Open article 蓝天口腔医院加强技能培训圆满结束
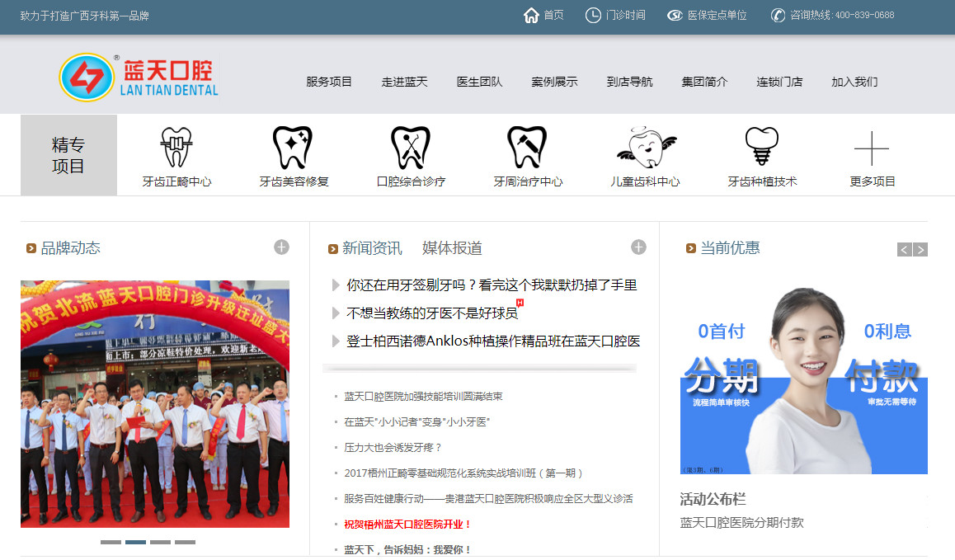 coord(423,397)
